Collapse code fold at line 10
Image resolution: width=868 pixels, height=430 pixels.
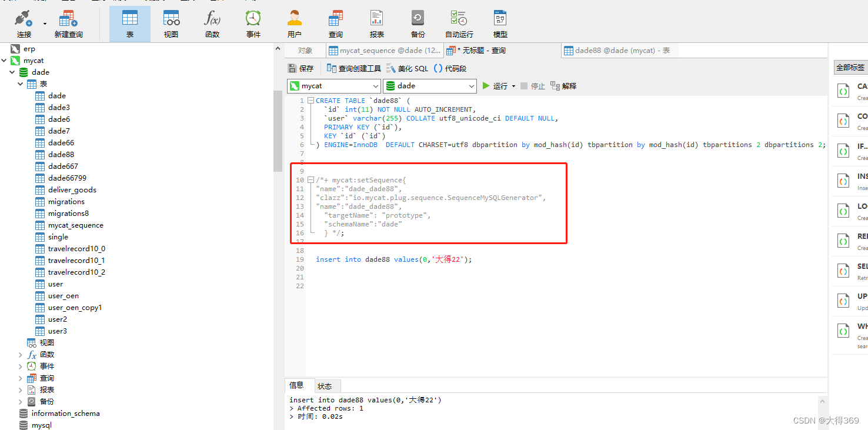pos(311,180)
